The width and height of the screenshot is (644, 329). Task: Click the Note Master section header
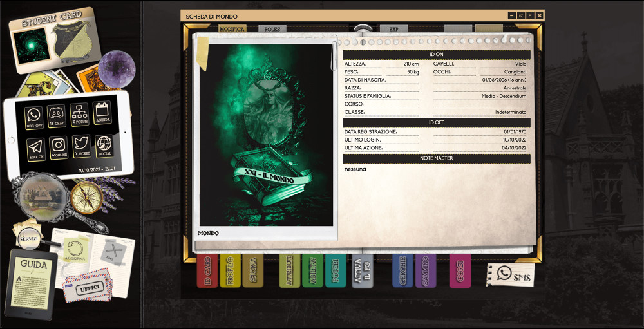click(437, 158)
